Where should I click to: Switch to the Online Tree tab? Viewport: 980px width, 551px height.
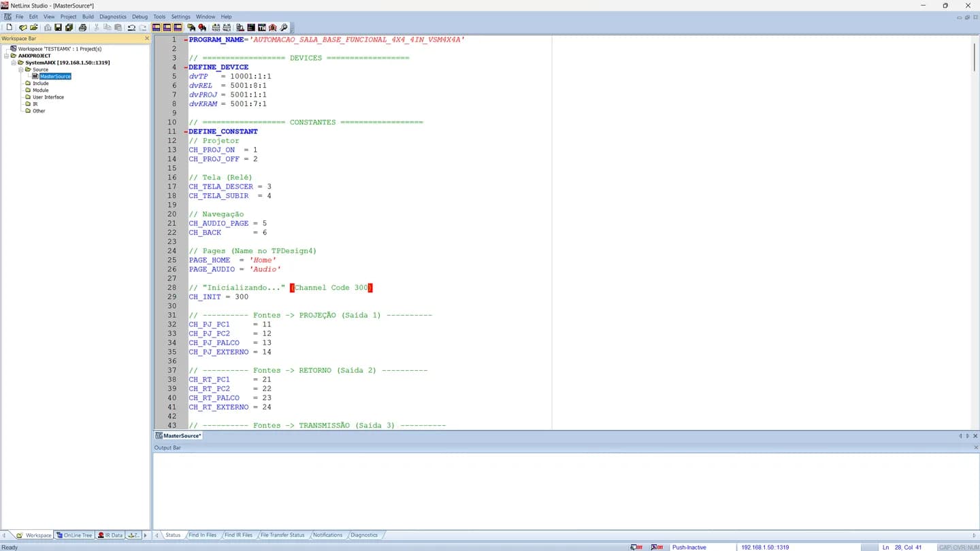tap(74, 535)
